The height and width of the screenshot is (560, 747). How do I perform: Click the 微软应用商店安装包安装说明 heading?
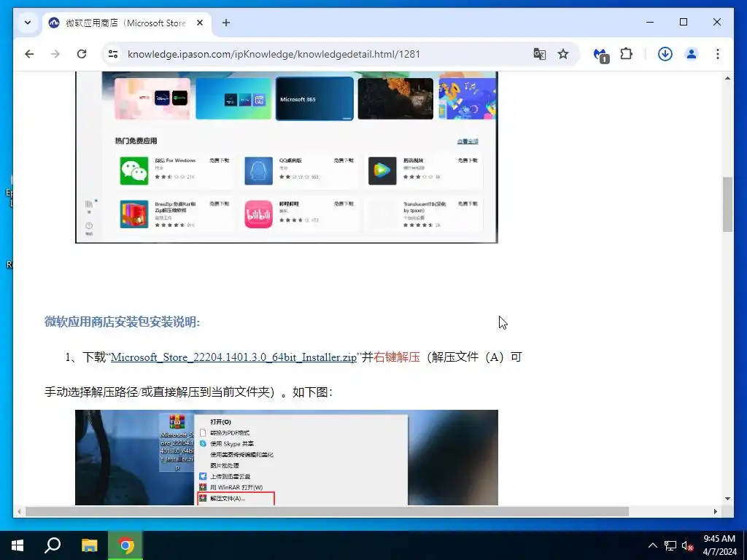(x=122, y=322)
